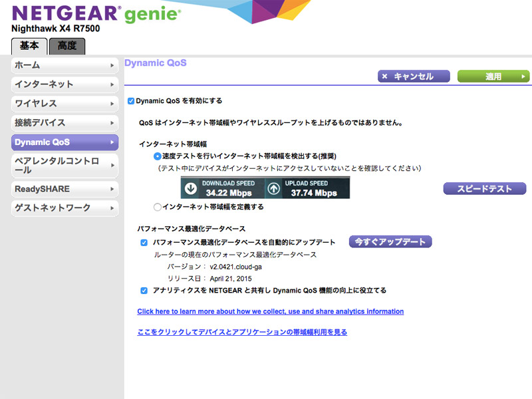Select the 基本 tab

(x=29, y=46)
